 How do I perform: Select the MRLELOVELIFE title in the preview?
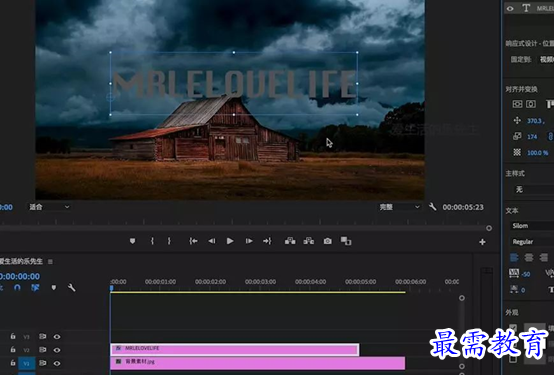point(234,84)
